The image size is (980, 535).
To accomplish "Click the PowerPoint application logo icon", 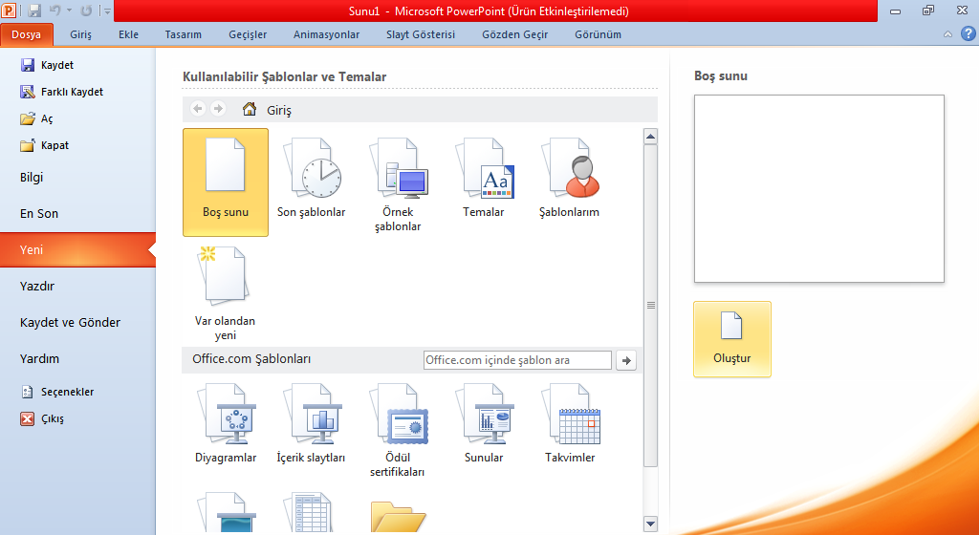I will pyautogui.click(x=9, y=11).
